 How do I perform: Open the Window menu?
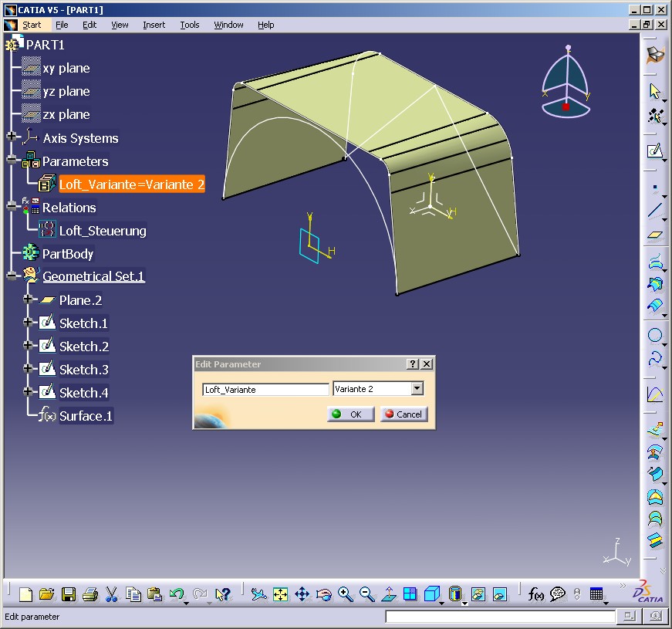pyautogui.click(x=228, y=25)
